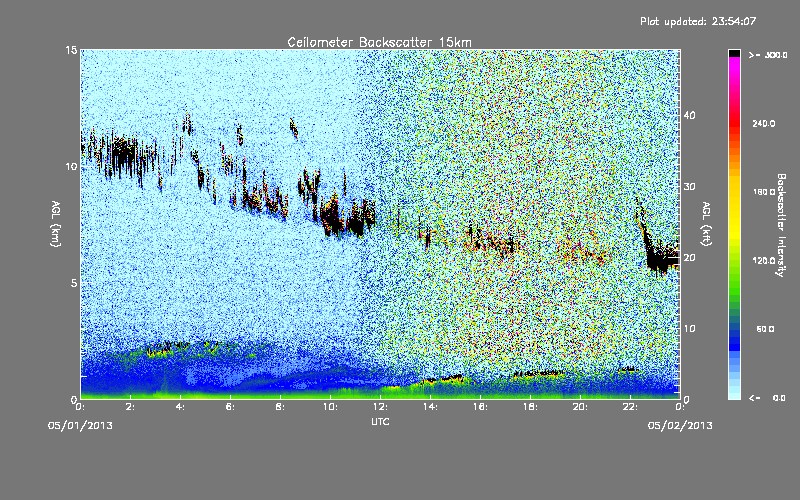800x500 pixels.
Task: Select the 'UTC' time axis label
Action: tap(380, 421)
